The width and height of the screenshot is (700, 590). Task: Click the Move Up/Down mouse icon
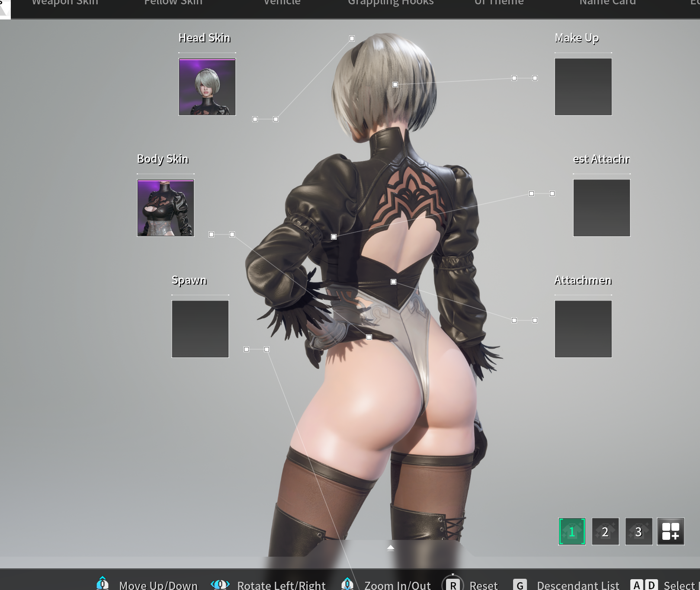click(103, 584)
